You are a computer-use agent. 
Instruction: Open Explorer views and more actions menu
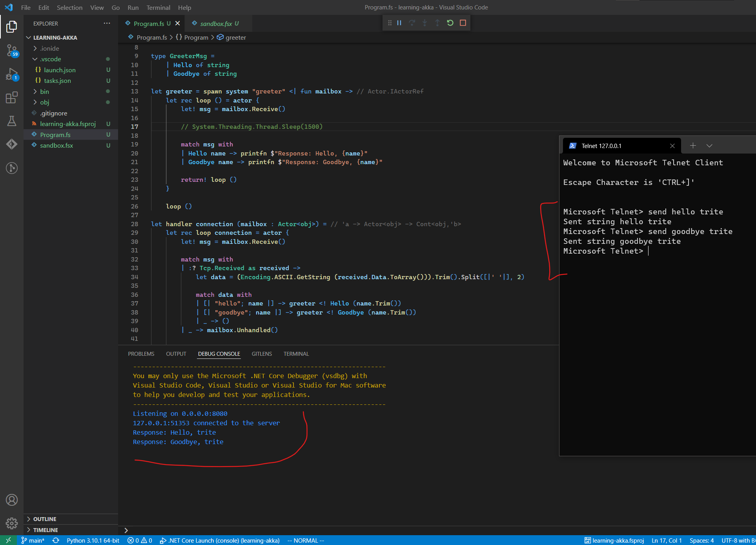107,24
